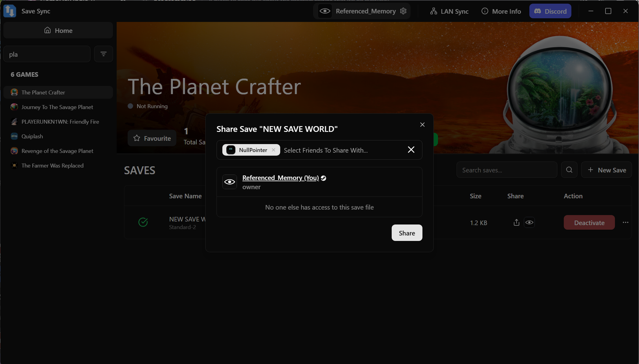Click NullPointer's avatar in the friend chip
Viewport: 639px width, 364px height.
tap(231, 150)
